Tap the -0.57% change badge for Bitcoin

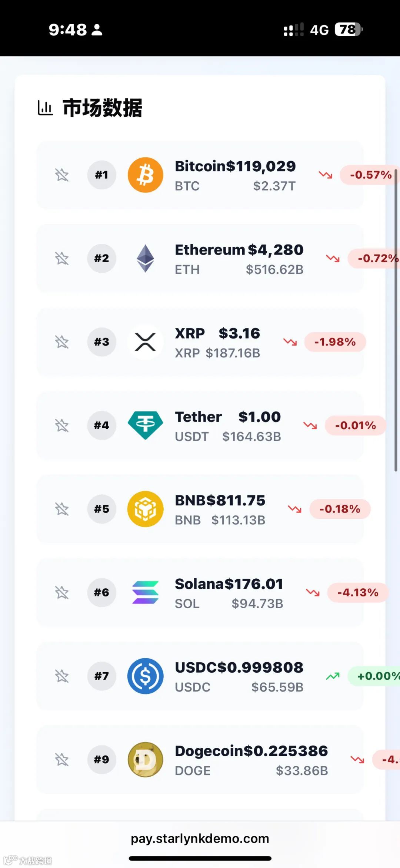tap(370, 175)
